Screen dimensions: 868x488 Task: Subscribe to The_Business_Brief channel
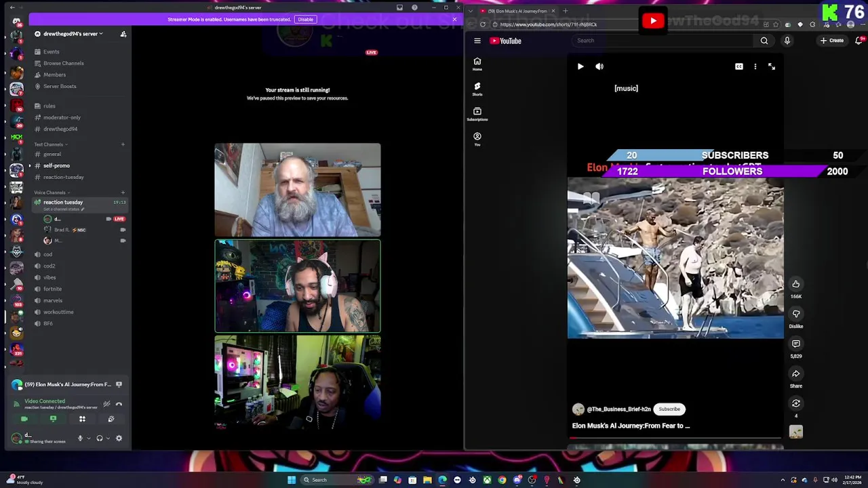pyautogui.click(x=669, y=409)
